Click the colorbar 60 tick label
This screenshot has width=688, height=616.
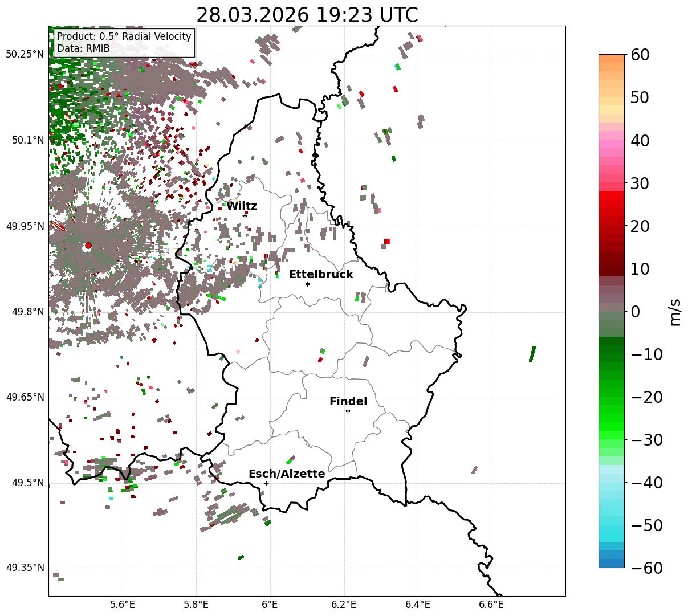(x=639, y=55)
